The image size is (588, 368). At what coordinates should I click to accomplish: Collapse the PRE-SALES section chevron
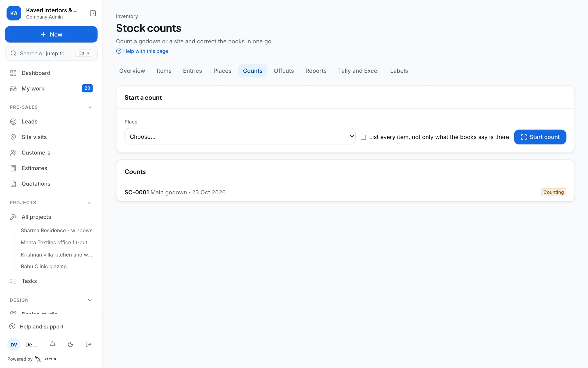(90, 107)
